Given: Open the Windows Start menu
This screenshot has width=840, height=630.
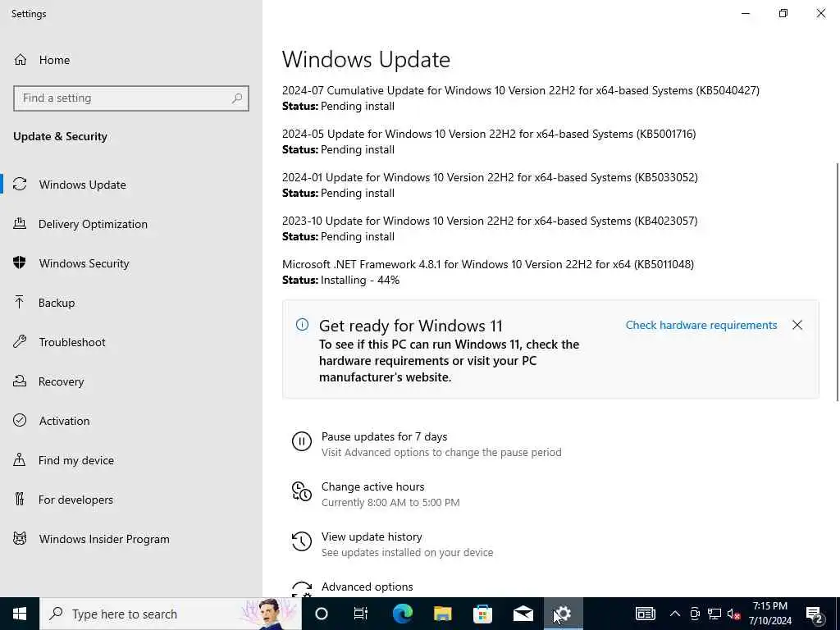Looking at the screenshot, I should point(20,614).
